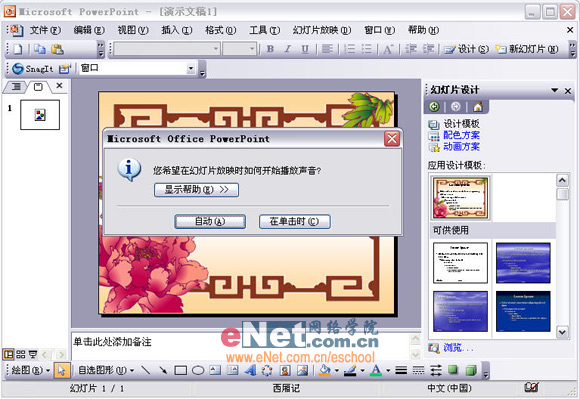
Task: Click 设计模板 (Design Templates) link
Action: [x=461, y=124]
